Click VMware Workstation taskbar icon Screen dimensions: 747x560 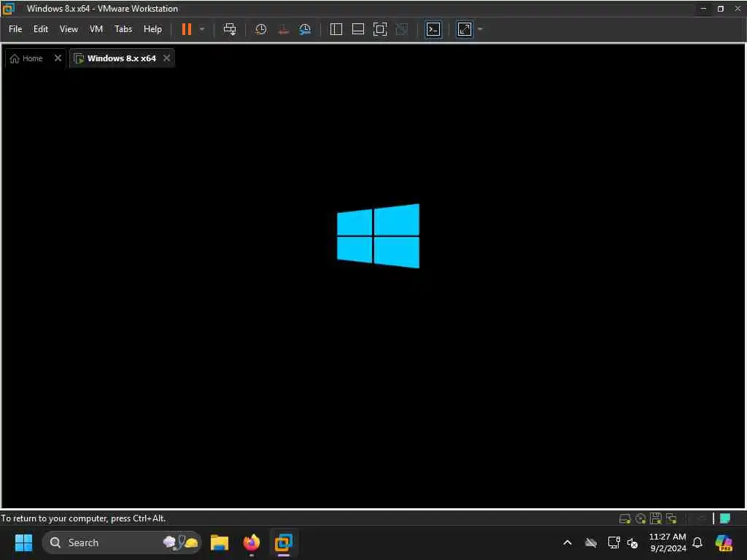pyautogui.click(x=284, y=542)
